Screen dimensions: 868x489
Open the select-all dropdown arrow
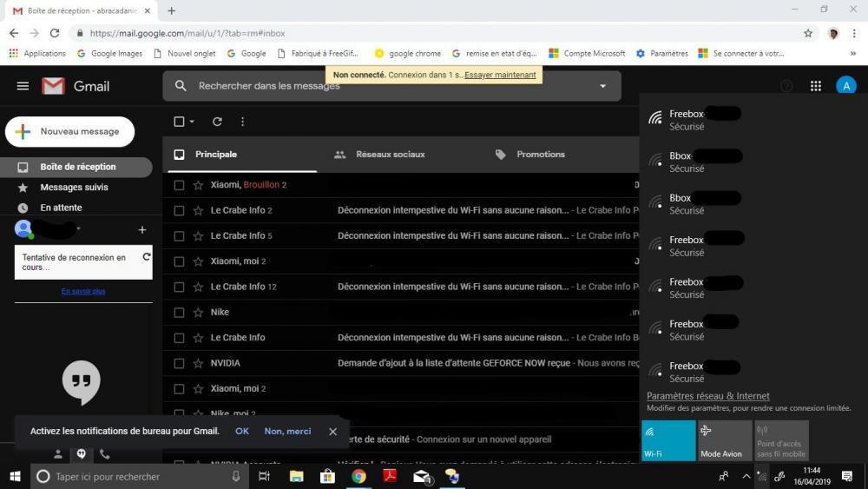tap(192, 122)
